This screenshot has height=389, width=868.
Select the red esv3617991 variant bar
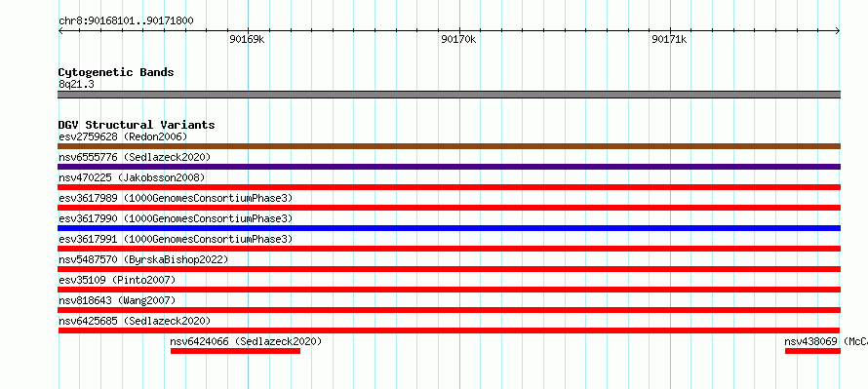pyautogui.click(x=449, y=249)
